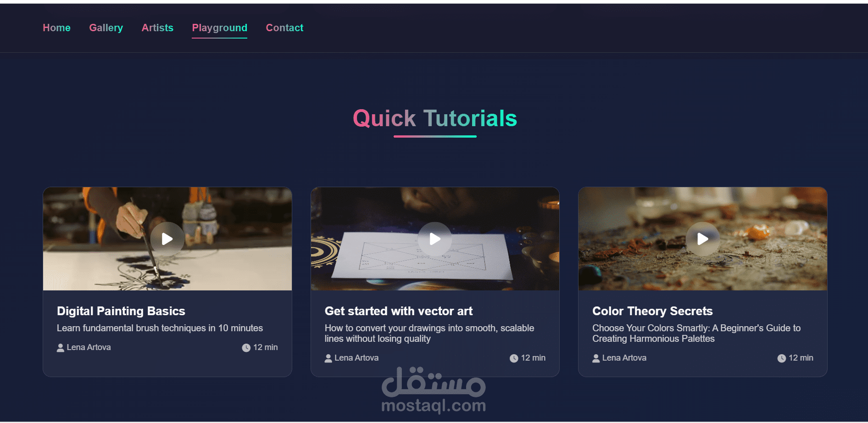Open the Artists nav link

[157, 28]
